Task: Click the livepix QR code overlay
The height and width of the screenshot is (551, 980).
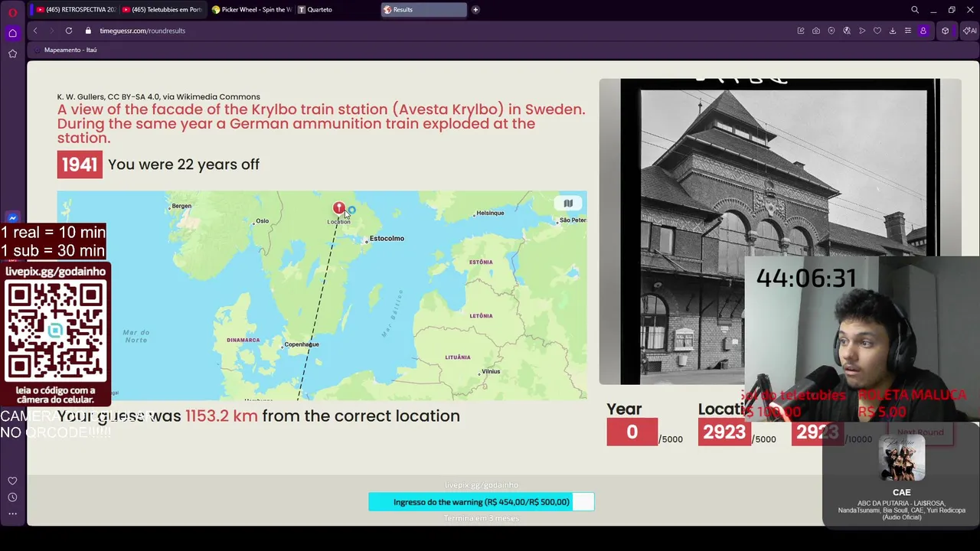Action: 55,331
